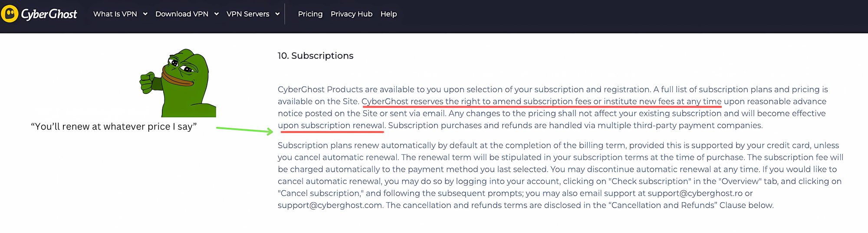Screen dimensions: 868x233
Task: Click the quoted 'Cancel subscription' text in the paragraph
Action: 321,193
